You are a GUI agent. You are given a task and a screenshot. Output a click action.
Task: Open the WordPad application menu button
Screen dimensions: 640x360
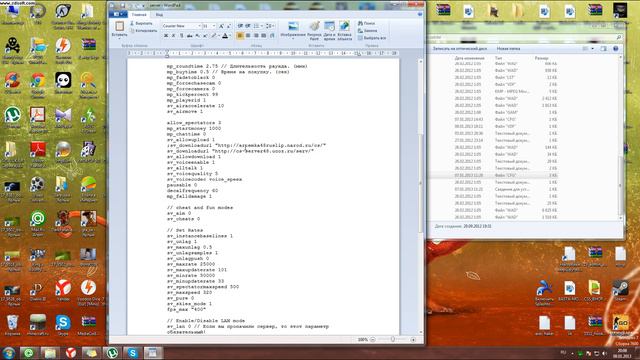pos(118,14)
